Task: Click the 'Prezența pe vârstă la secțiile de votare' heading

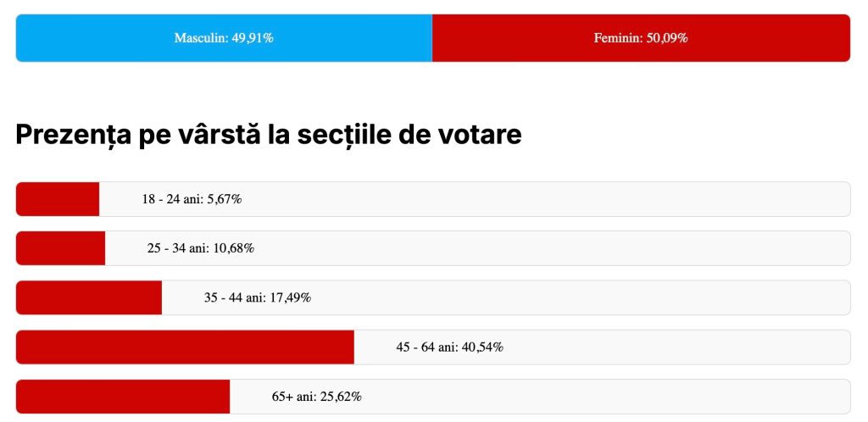Action: click(x=268, y=134)
